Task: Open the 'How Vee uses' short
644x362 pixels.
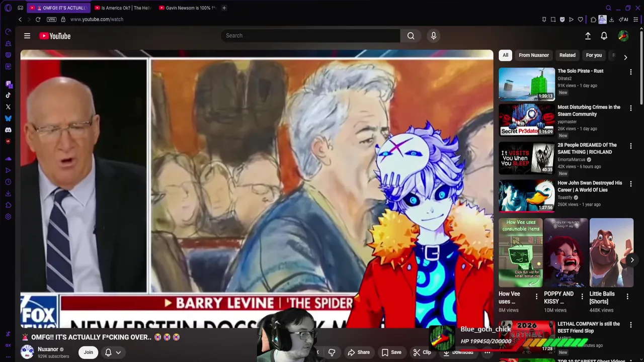Action: coord(521,252)
